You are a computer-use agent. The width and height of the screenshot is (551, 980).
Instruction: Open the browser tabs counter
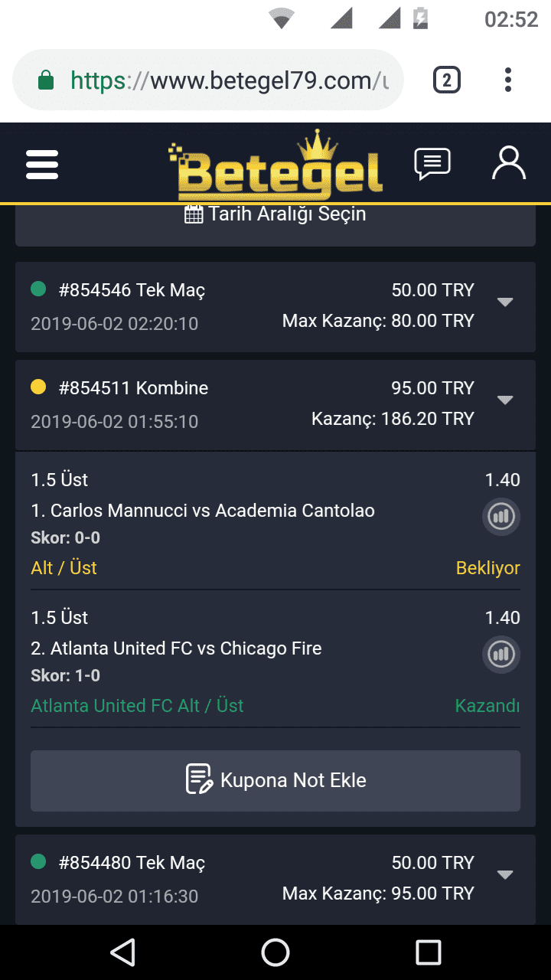click(447, 80)
